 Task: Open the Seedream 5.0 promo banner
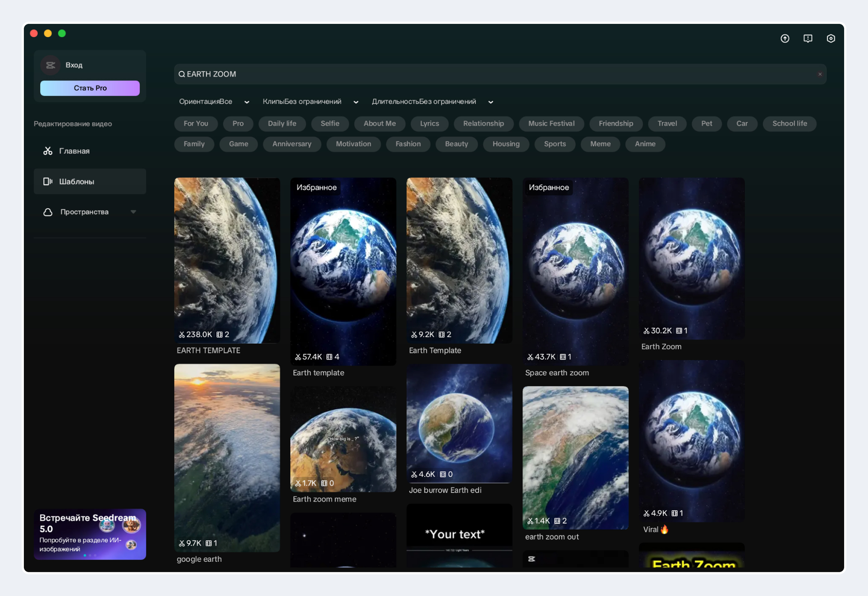[x=90, y=534]
